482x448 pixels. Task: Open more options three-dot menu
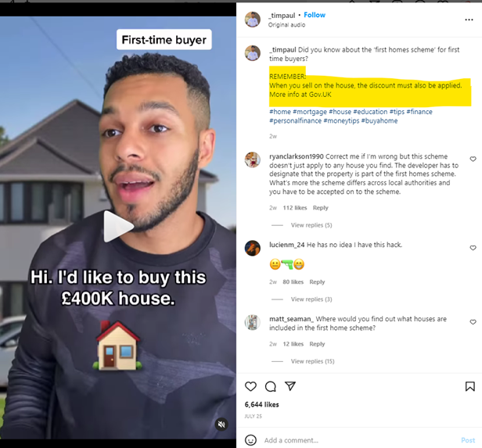pos(469,20)
